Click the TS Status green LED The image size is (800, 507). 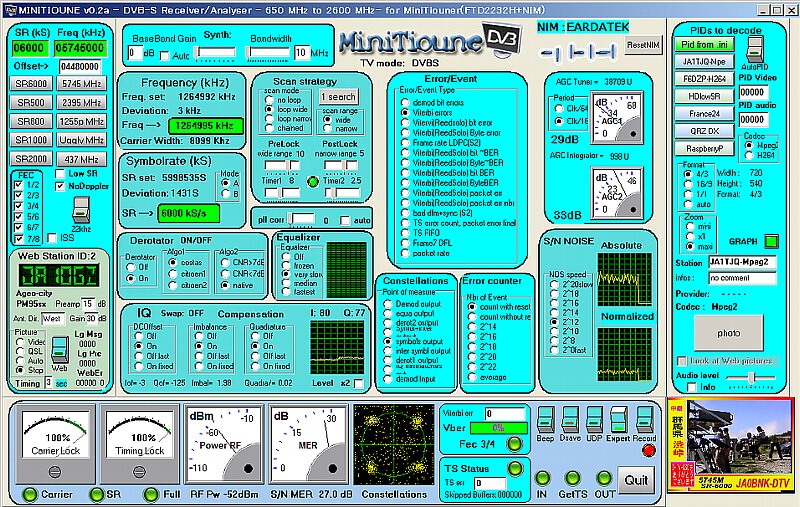(x=515, y=468)
